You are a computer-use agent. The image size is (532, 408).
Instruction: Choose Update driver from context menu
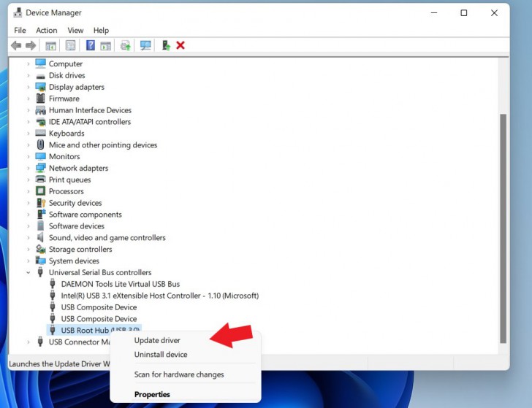pos(157,340)
